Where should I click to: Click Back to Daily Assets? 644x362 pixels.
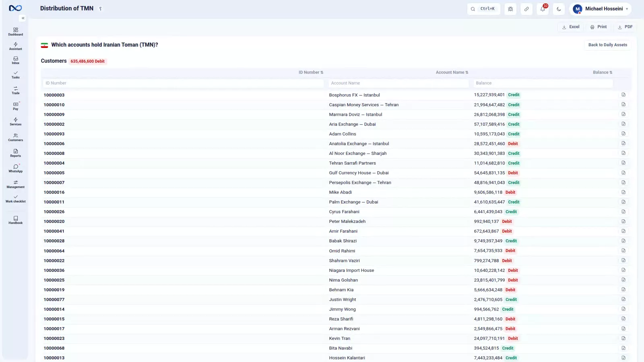point(607,45)
